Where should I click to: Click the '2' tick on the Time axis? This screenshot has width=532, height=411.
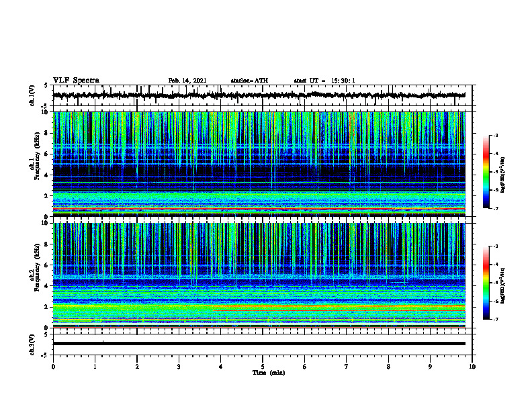[137, 367]
